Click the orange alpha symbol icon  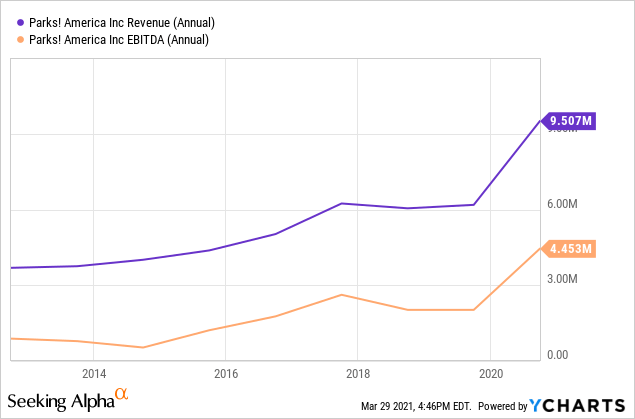[x=121, y=393]
